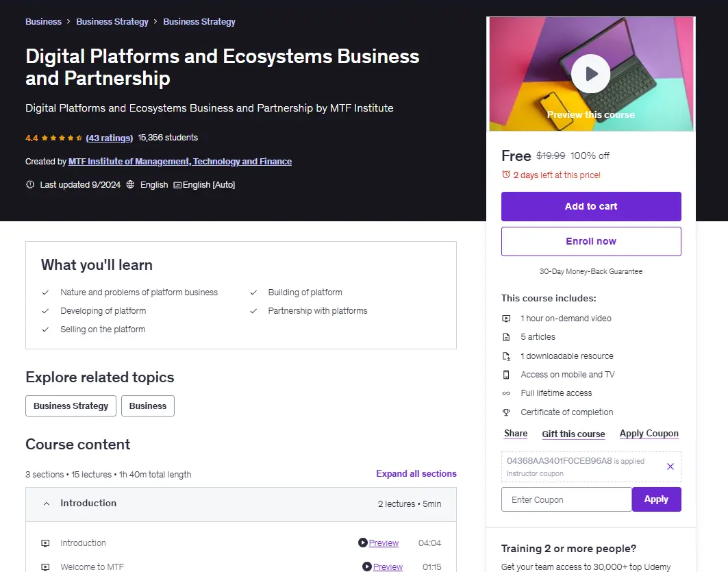Click the infinity icon beside Full lifetime access
The height and width of the screenshot is (572, 728).
click(506, 393)
